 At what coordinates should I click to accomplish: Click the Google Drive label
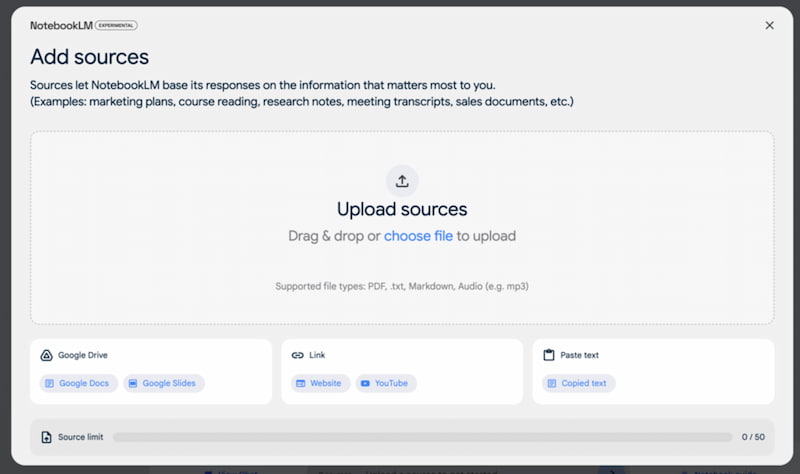coord(83,355)
